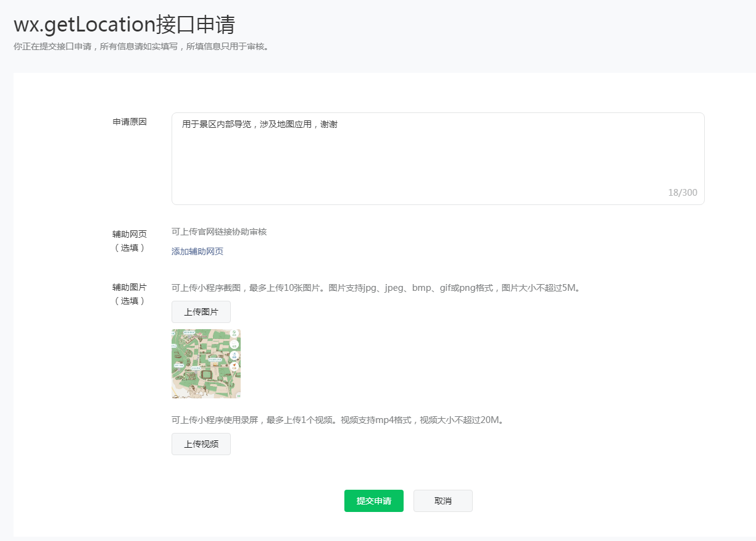Click the wx.getLocation接口申请 page title
Screen dimensions: 756x541
[124, 24]
